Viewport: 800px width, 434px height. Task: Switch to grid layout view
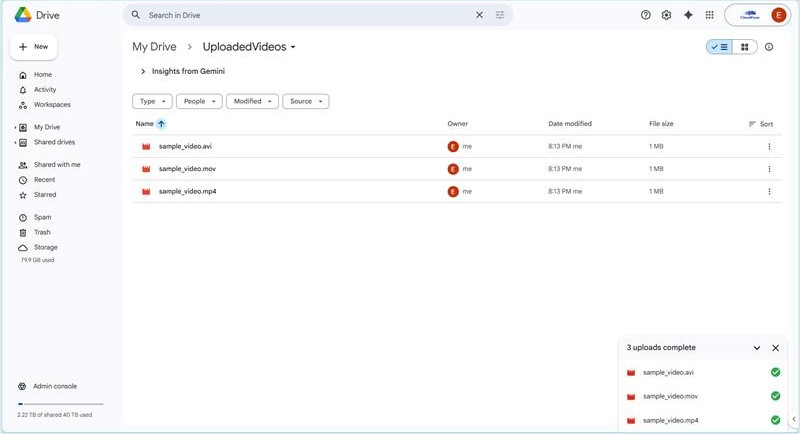coord(745,47)
